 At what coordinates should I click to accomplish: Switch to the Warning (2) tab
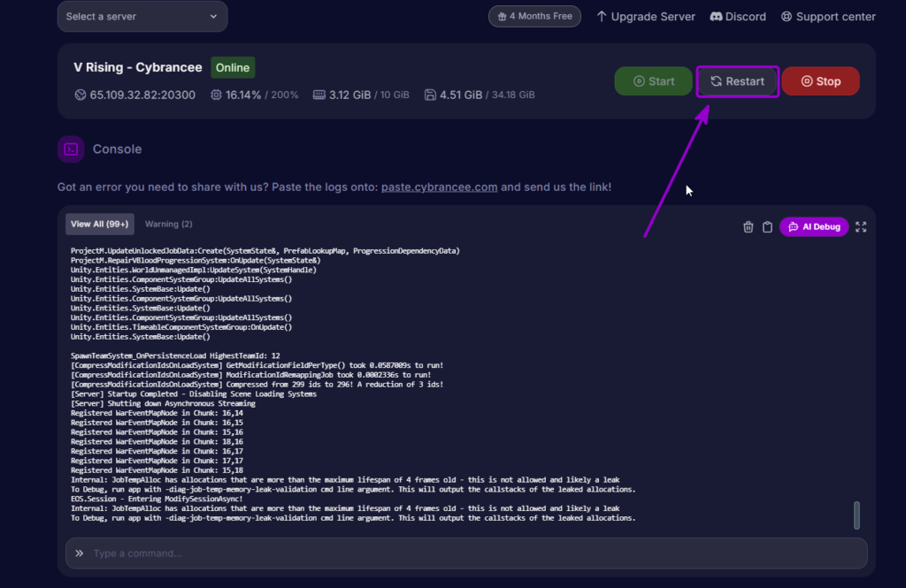pyautogui.click(x=169, y=224)
